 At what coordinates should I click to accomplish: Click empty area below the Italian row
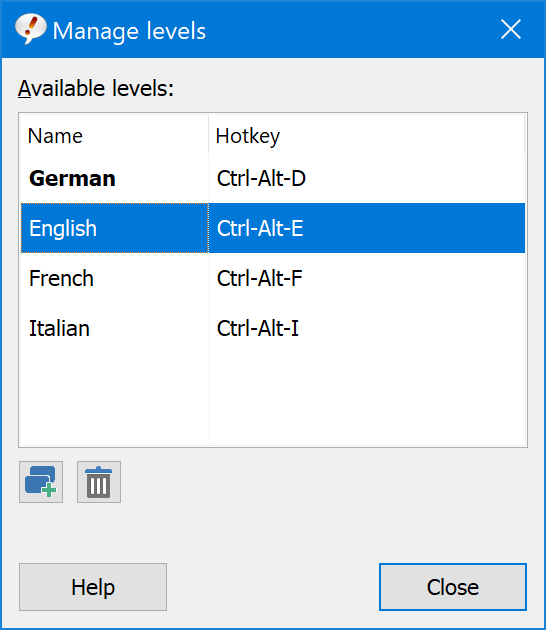[x=273, y=398]
